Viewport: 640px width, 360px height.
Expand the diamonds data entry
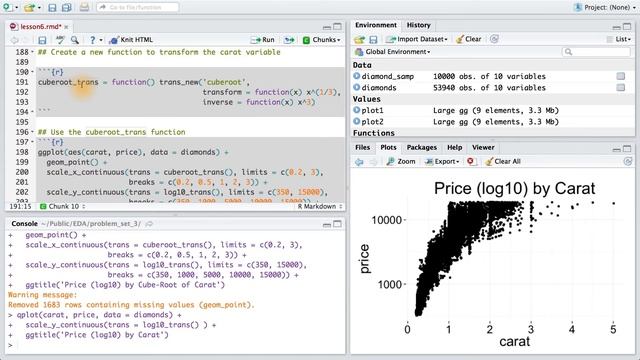point(357,87)
